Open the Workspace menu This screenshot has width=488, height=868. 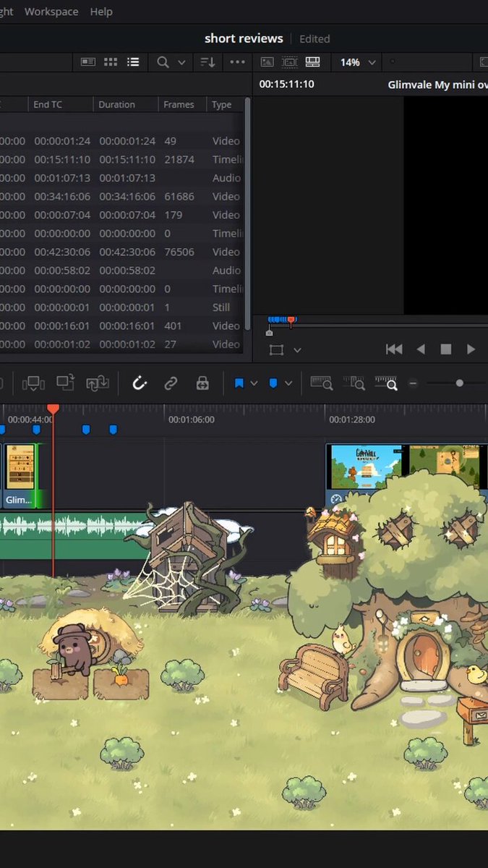(x=51, y=12)
